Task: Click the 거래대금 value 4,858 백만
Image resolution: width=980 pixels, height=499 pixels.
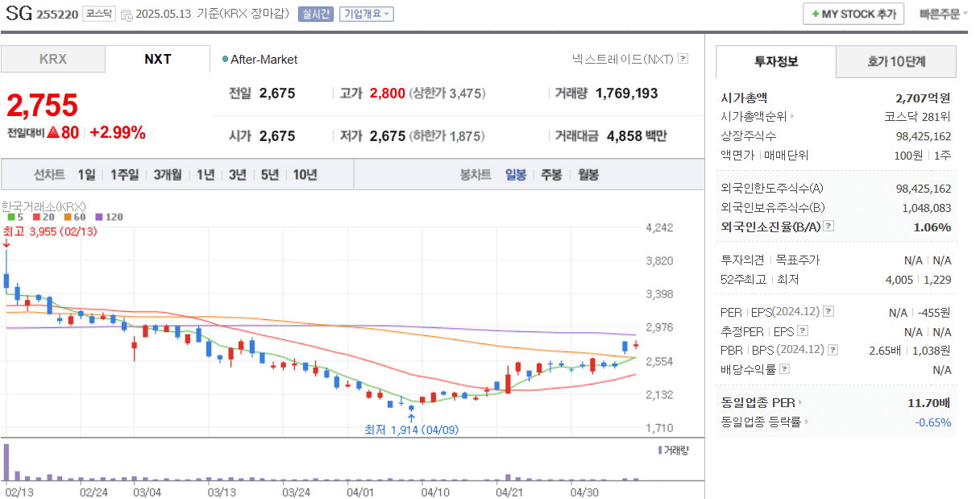Action: tap(637, 136)
